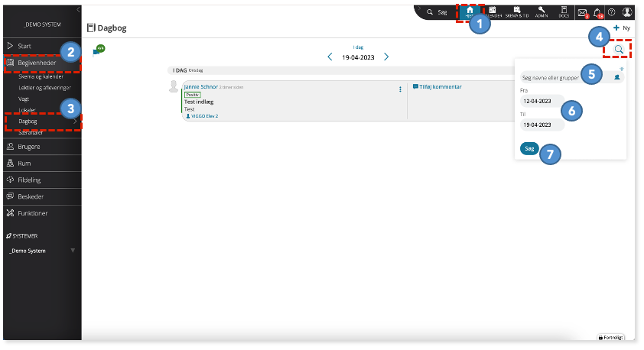Click the Positiv tag on entry

[x=192, y=95]
